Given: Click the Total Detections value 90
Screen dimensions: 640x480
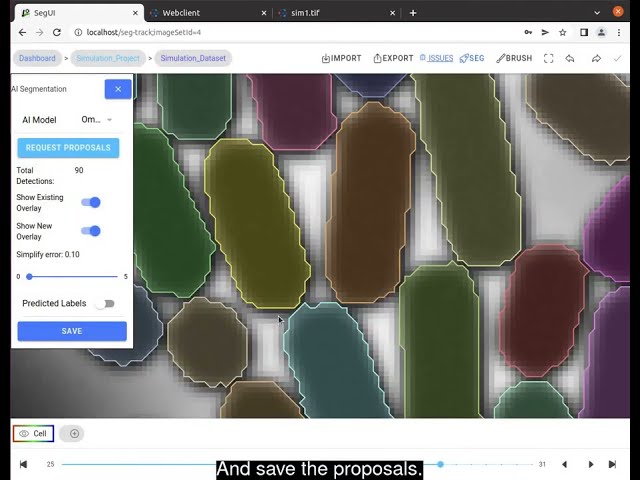Looking at the screenshot, I should click(79, 170).
